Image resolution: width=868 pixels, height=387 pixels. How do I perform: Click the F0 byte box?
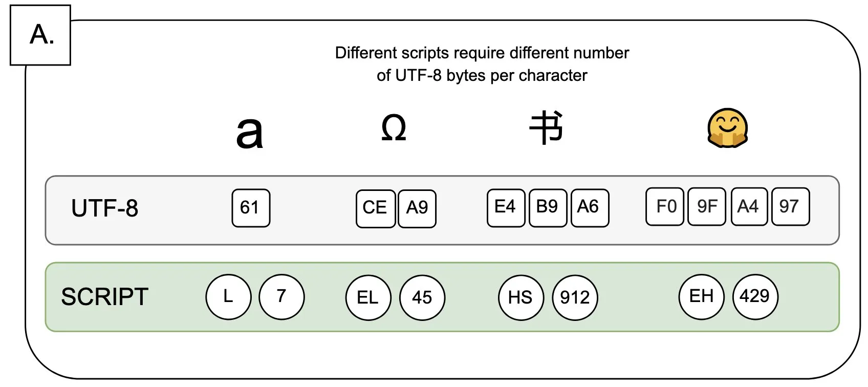[x=665, y=206]
